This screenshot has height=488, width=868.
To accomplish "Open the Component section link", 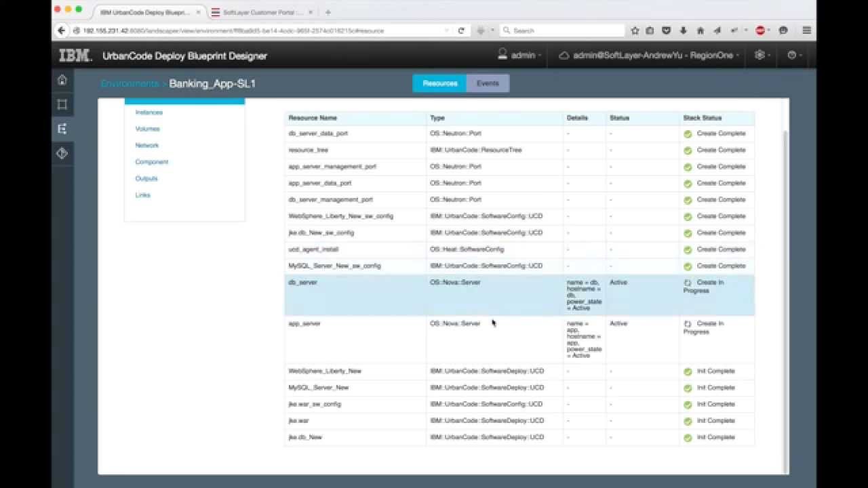I will [x=151, y=162].
